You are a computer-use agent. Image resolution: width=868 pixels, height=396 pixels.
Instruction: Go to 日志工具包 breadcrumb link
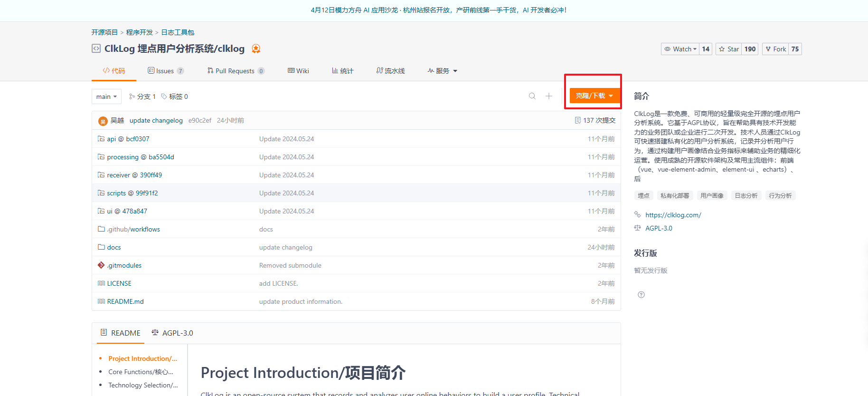[x=178, y=32]
